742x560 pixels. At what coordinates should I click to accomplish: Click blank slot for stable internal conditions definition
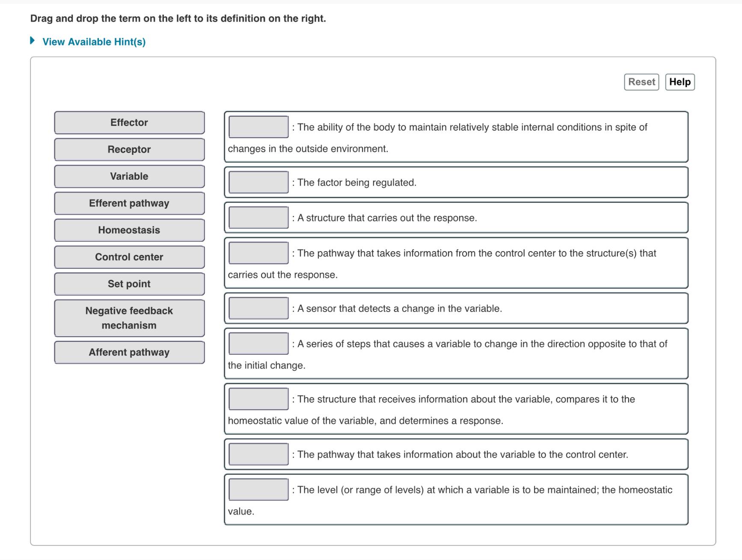pyautogui.click(x=258, y=127)
